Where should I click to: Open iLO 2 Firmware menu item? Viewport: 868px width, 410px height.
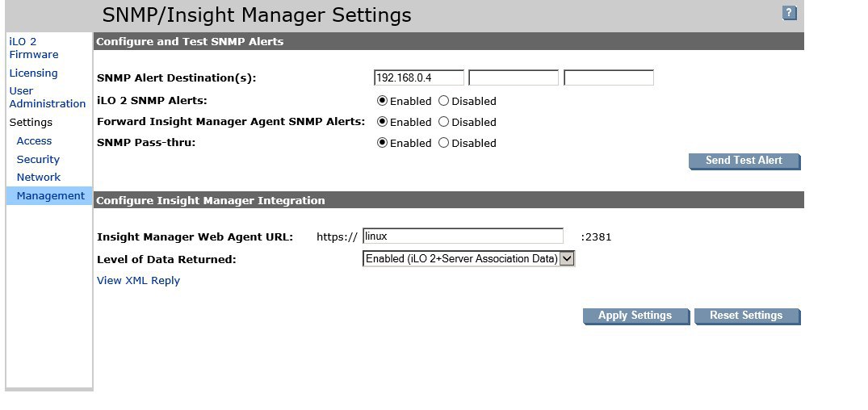point(33,48)
